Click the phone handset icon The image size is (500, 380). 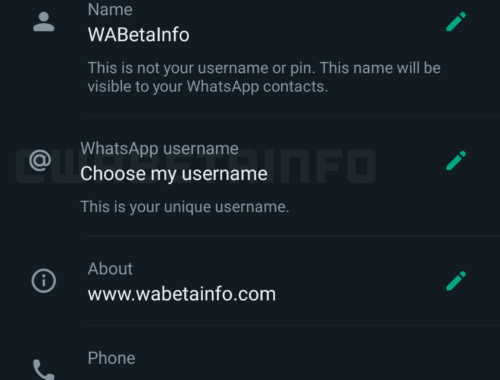(44, 369)
